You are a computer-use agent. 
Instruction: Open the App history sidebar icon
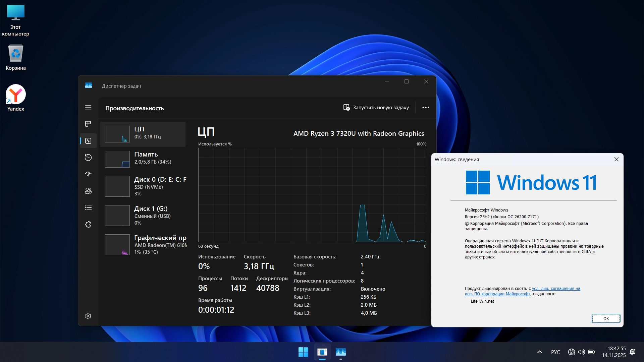pyautogui.click(x=88, y=158)
